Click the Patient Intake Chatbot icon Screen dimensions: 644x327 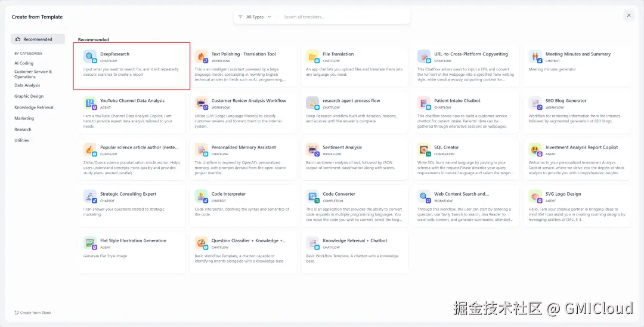click(x=424, y=103)
